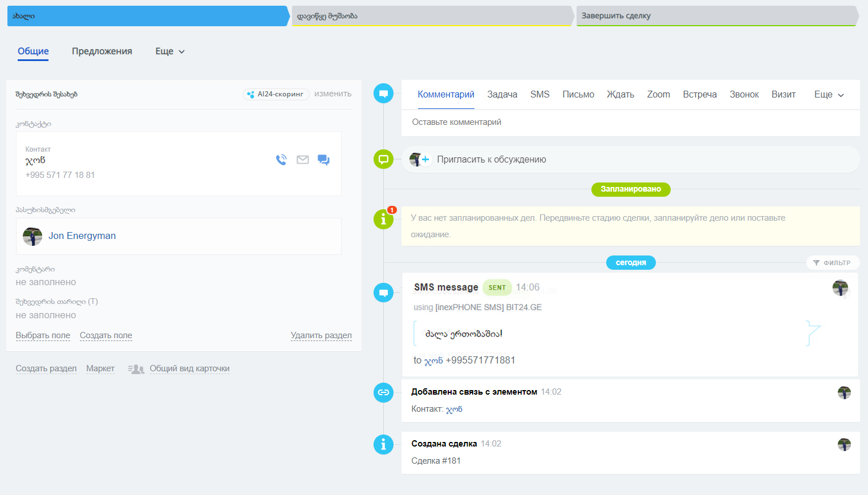Click не заполнено under კომენტარი field

(x=46, y=282)
